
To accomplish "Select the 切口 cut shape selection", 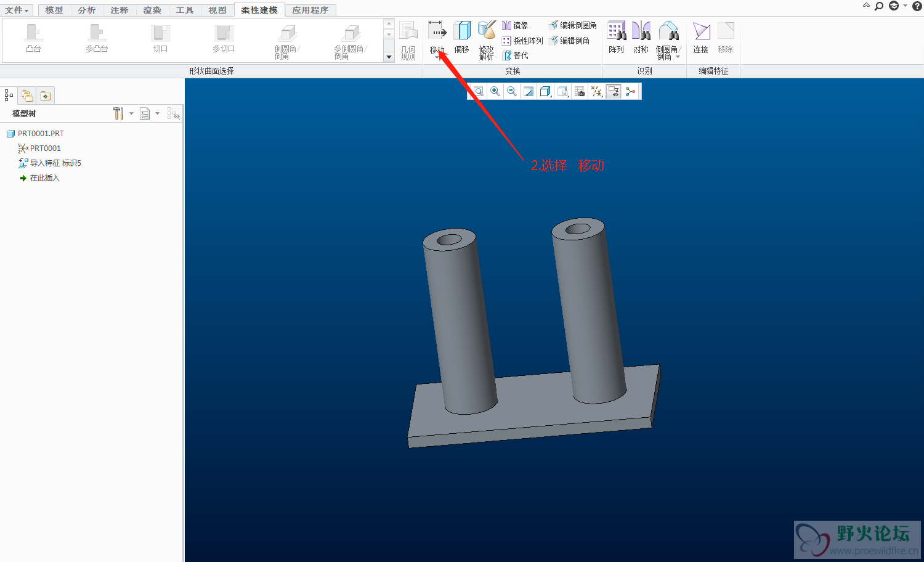I will [x=161, y=38].
